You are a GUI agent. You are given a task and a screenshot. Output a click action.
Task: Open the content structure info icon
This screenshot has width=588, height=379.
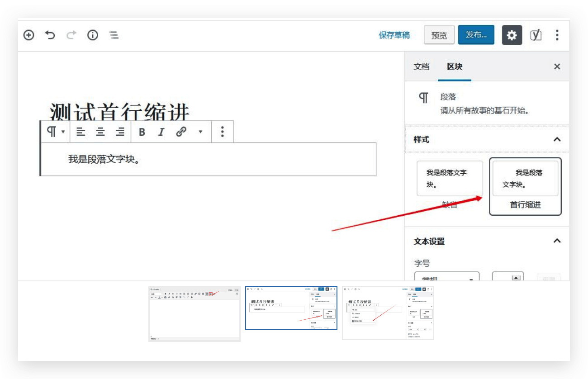coord(93,35)
